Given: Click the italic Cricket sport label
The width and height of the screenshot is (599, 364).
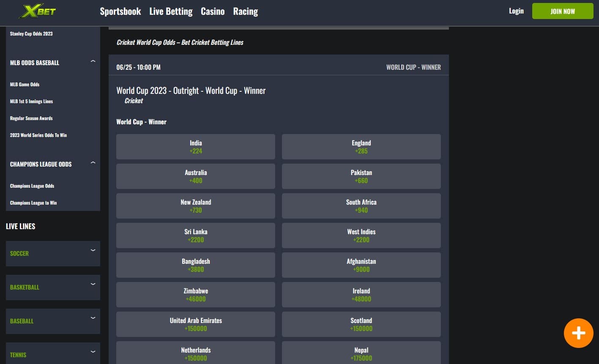Looking at the screenshot, I should [134, 101].
